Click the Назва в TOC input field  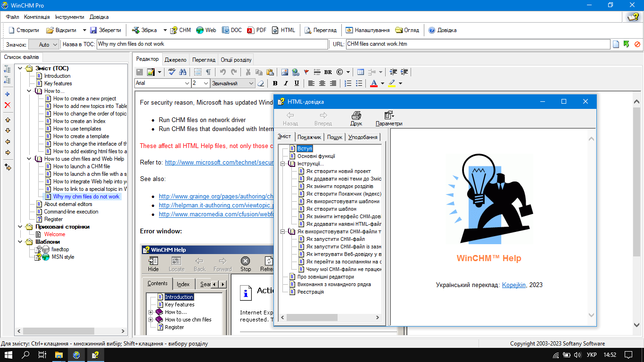point(212,44)
